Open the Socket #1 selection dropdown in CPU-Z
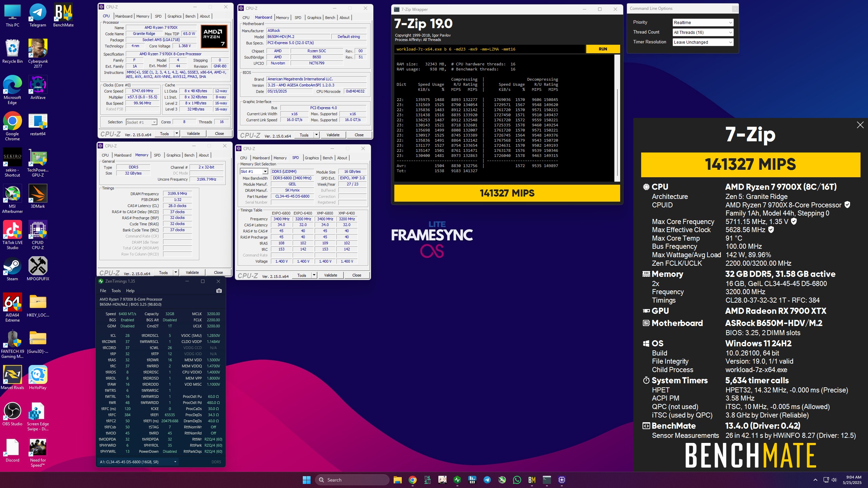The image size is (868, 488). pyautogui.click(x=141, y=122)
